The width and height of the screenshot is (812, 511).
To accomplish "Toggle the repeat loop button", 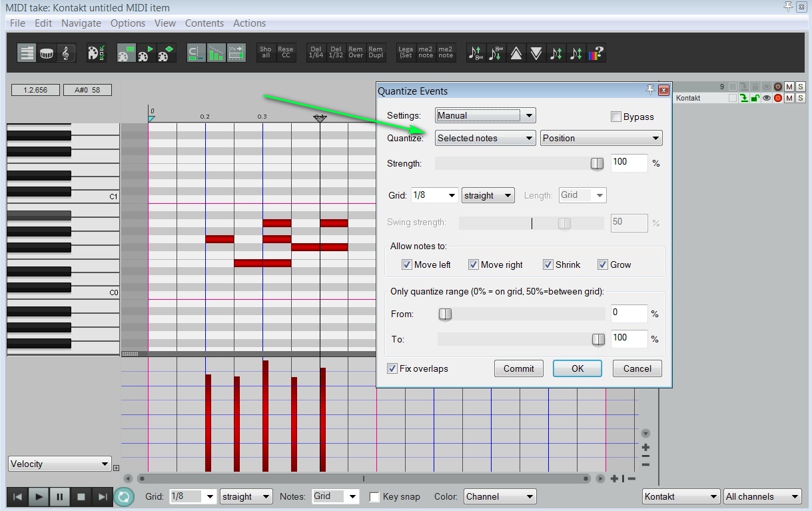I will point(124,496).
